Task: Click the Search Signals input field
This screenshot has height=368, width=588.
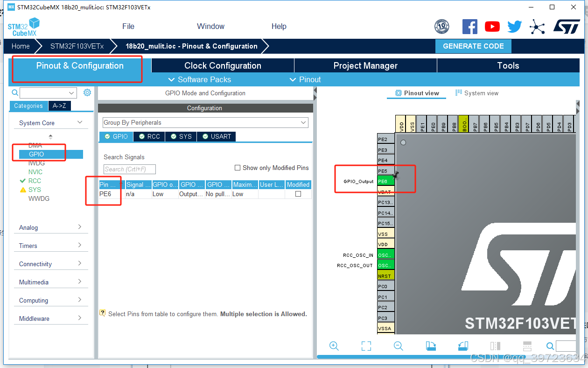Action: (129, 169)
